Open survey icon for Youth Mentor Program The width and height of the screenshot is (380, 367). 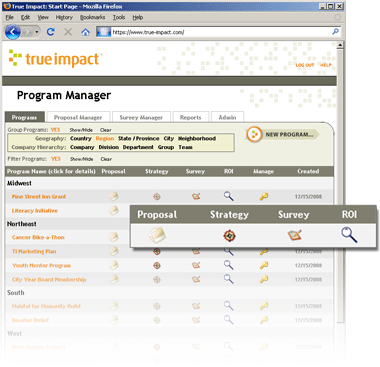(x=196, y=265)
